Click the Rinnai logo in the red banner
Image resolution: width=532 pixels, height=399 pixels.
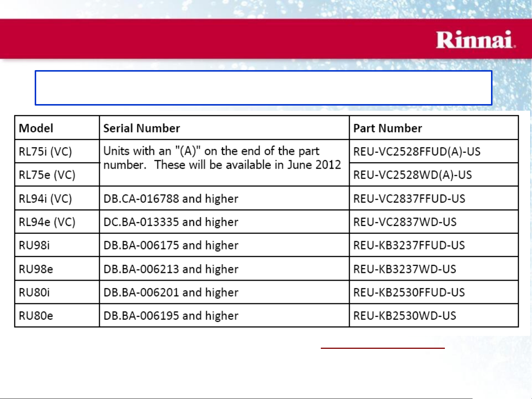point(475,40)
